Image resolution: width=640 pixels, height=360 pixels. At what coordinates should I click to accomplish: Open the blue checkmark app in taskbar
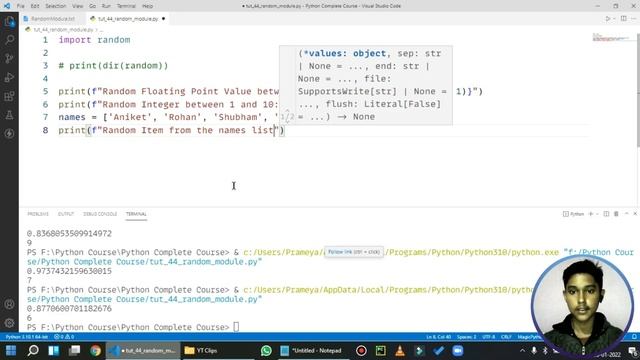(x=439, y=351)
